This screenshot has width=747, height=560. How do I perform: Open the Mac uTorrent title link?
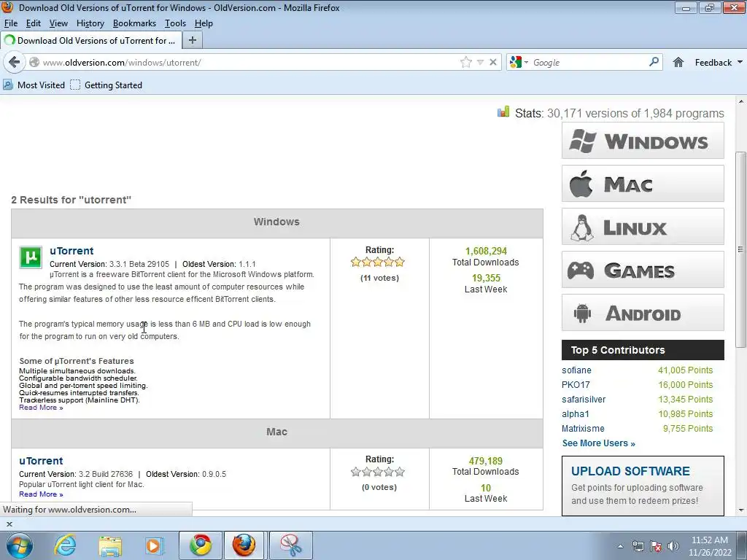[x=41, y=461]
